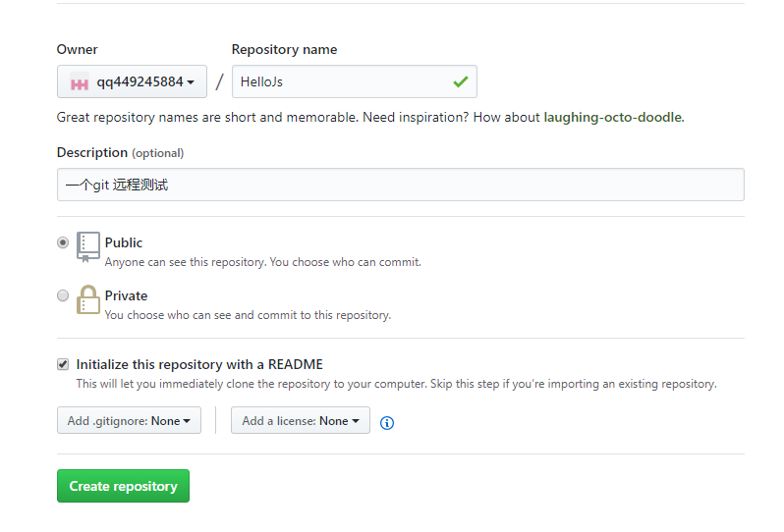
Task: Open the license info icon
Action: pyautogui.click(x=387, y=423)
